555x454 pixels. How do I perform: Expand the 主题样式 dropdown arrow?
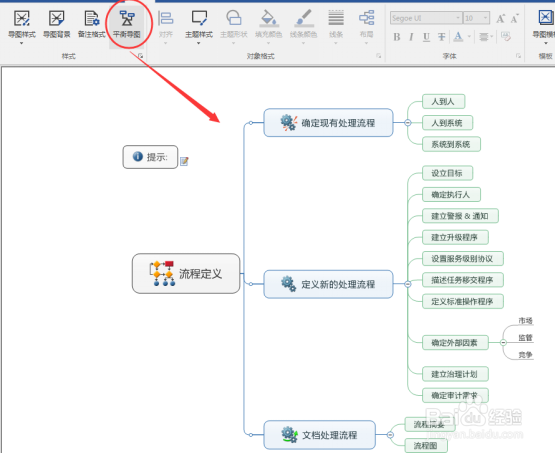click(199, 44)
